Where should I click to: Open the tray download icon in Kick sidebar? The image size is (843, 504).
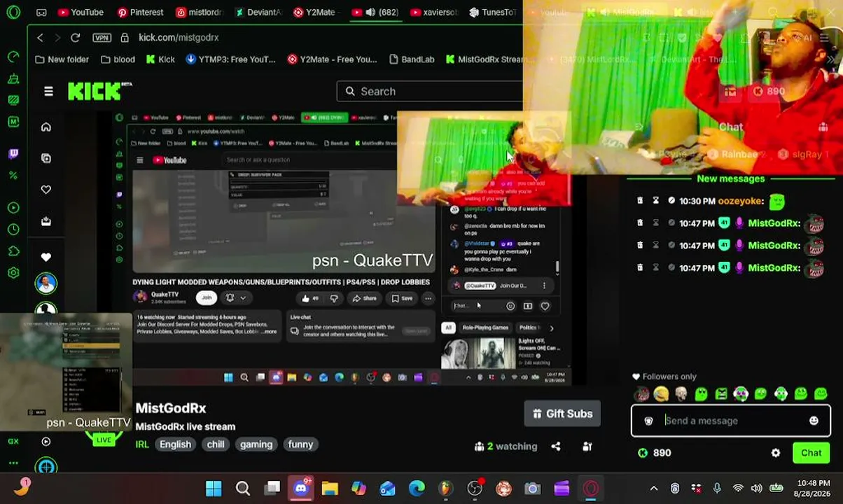coord(46,220)
